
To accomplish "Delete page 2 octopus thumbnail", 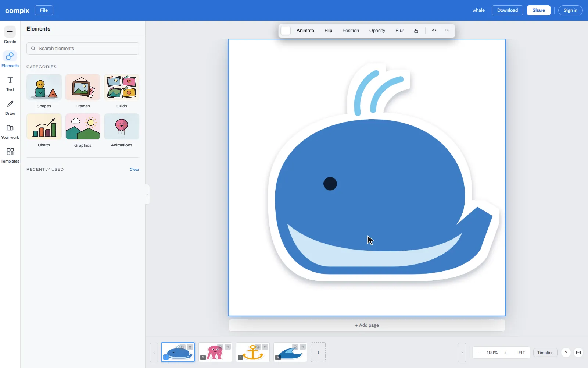I will 228,347.
